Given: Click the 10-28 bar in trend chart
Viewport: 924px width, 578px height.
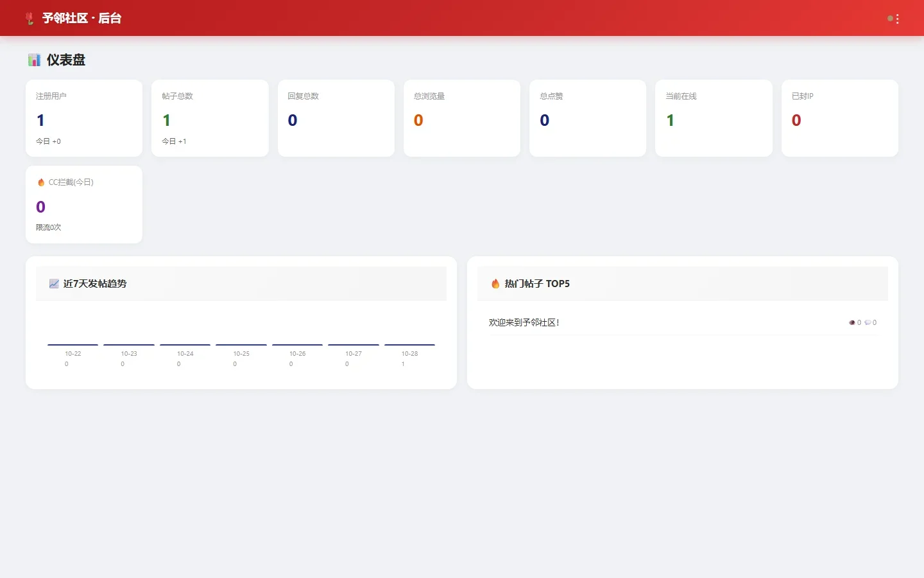Looking at the screenshot, I should 409,345.
